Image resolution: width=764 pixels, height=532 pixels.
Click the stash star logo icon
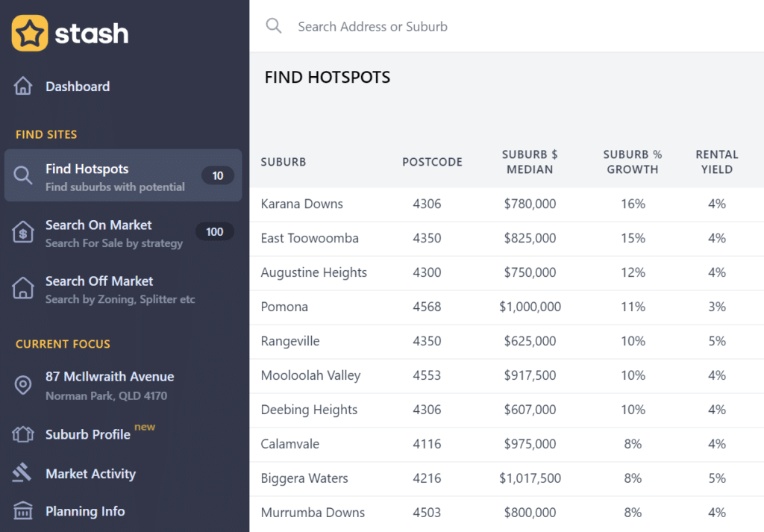point(30,34)
